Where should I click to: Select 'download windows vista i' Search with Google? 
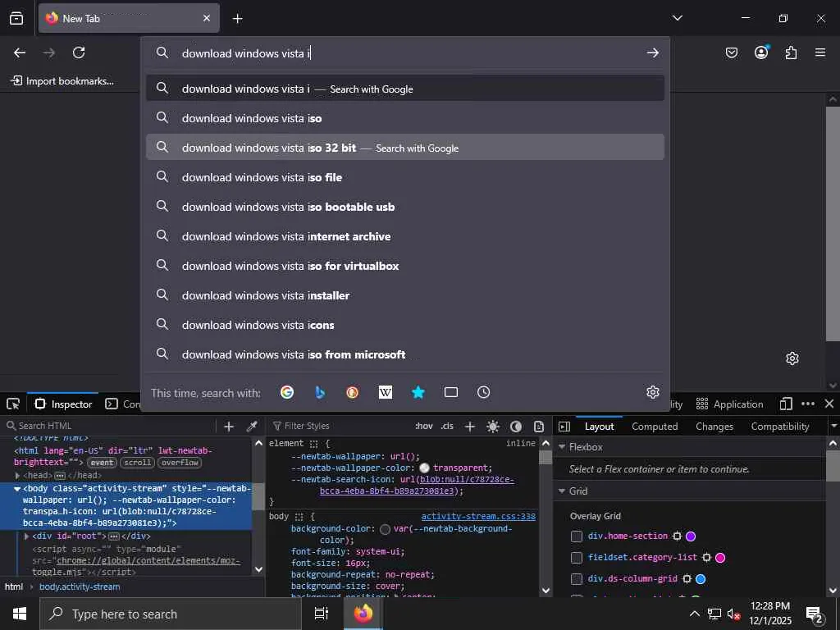[405, 89]
